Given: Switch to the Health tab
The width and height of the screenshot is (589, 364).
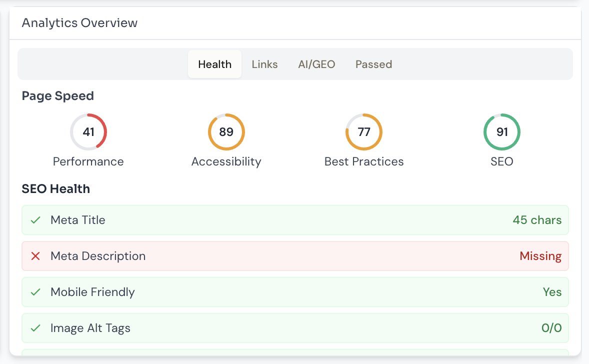Looking at the screenshot, I should [x=214, y=64].
